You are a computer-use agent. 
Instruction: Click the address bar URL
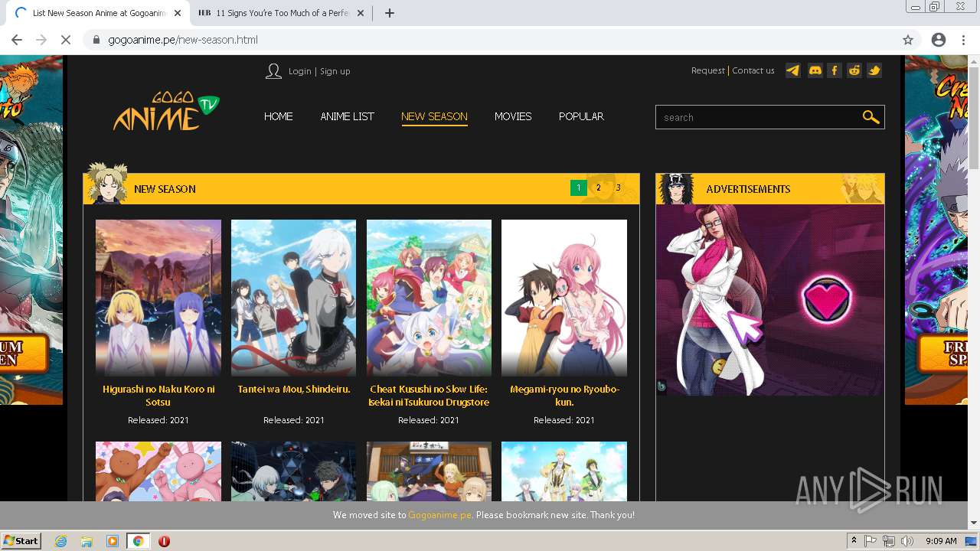coord(183,40)
